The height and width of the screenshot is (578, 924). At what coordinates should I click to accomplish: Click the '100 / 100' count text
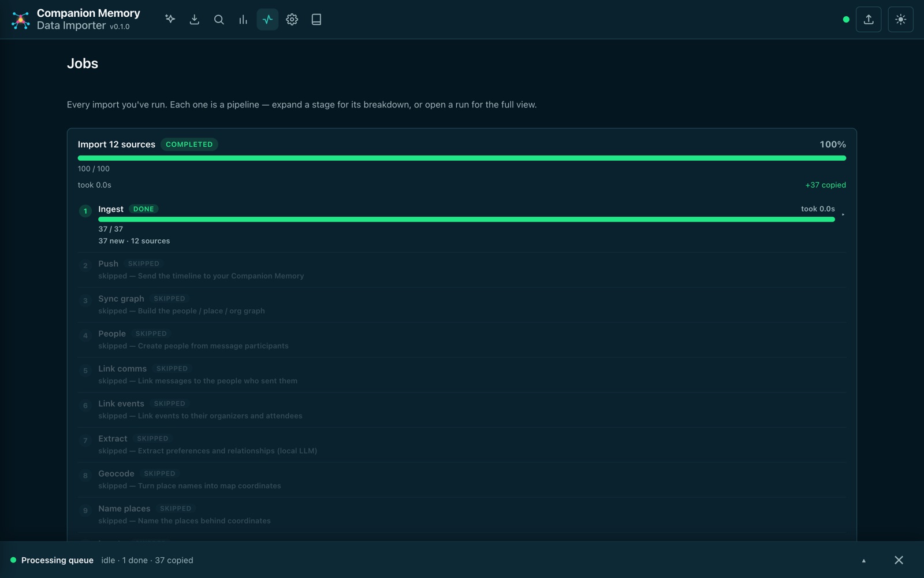tap(94, 169)
